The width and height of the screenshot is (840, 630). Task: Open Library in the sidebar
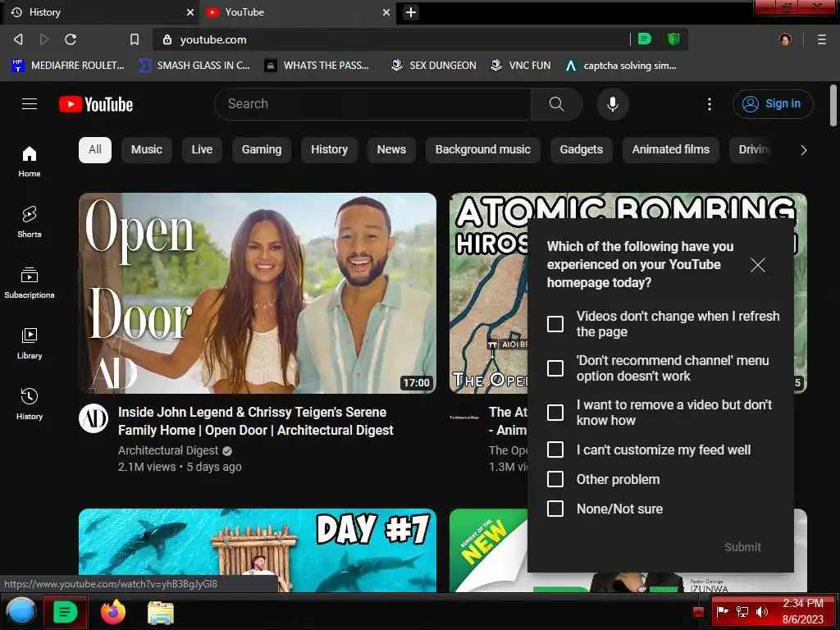(x=30, y=343)
